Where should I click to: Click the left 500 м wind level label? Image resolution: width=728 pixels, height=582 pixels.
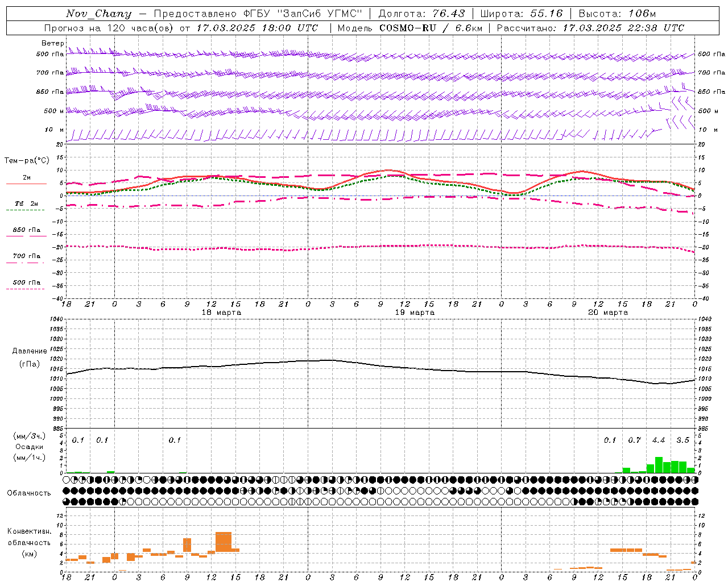tap(54, 111)
